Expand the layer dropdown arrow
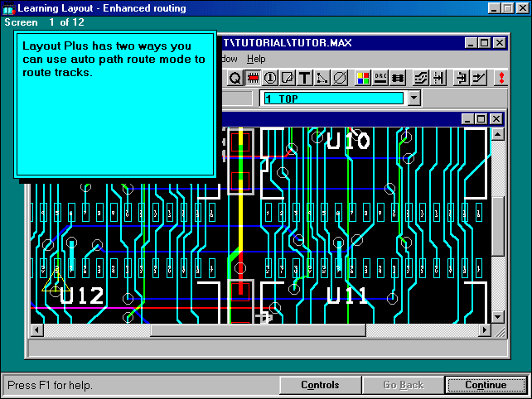 click(x=415, y=99)
